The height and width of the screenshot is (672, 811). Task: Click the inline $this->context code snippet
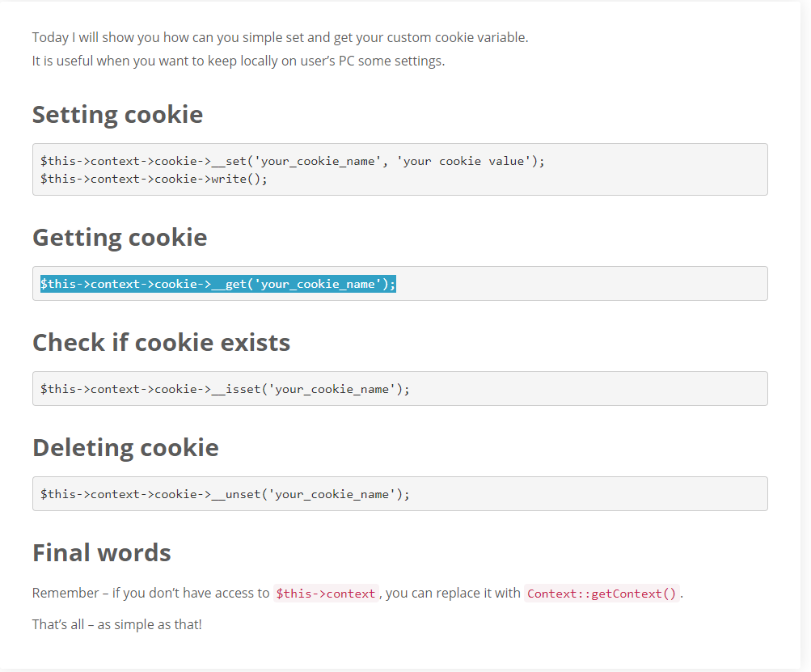pyautogui.click(x=326, y=594)
